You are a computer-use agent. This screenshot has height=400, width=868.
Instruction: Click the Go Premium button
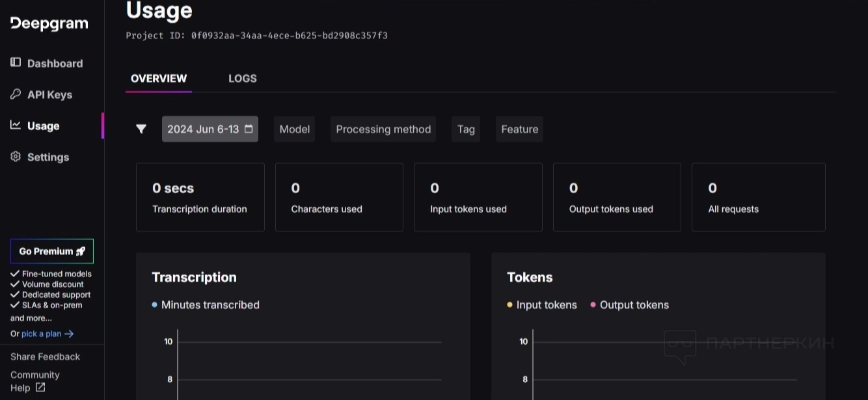(x=52, y=251)
